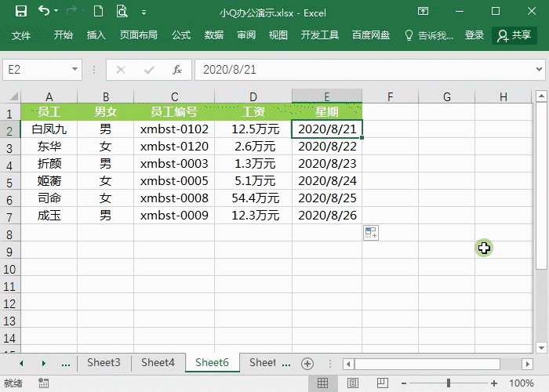
Task: Open the 开发工具 ribbon tab
Action: point(320,35)
